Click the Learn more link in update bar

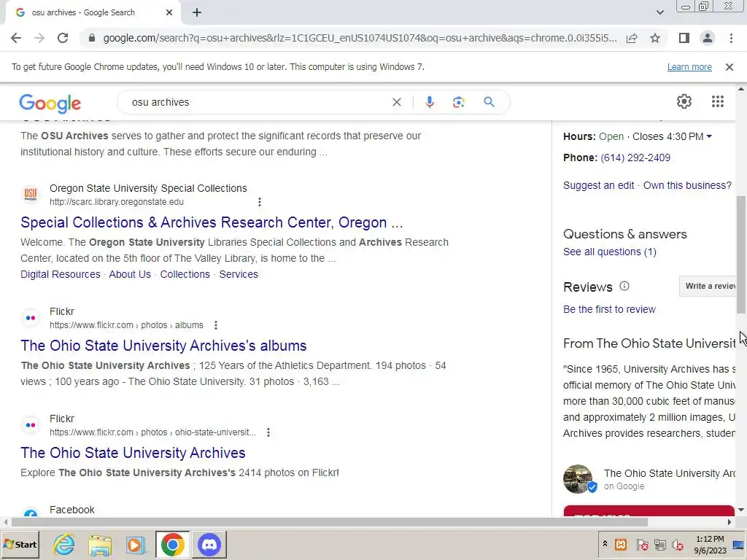pos(689,67)
